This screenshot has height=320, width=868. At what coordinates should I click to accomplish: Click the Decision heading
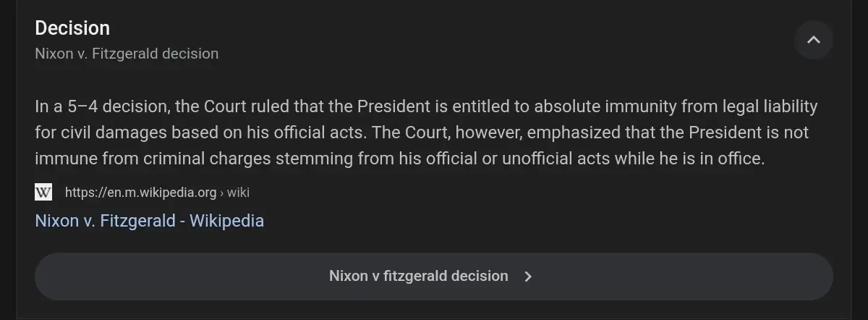point(72,28)
